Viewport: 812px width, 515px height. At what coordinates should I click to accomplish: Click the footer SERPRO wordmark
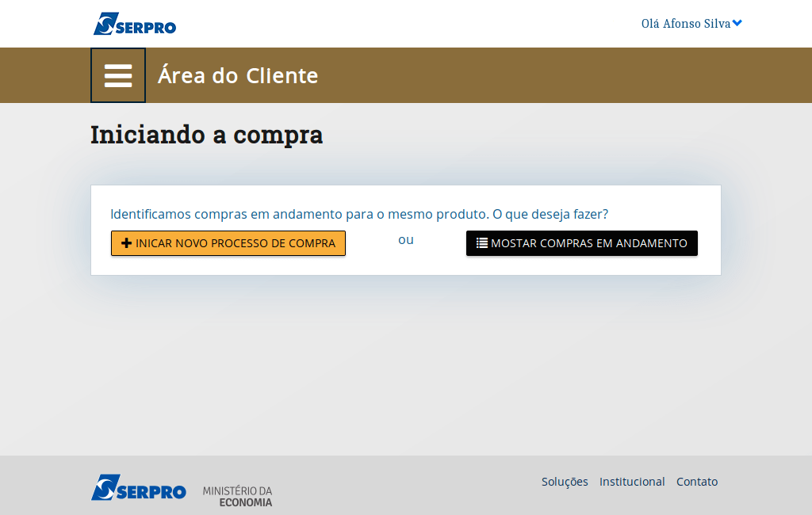tap(152, 492)
